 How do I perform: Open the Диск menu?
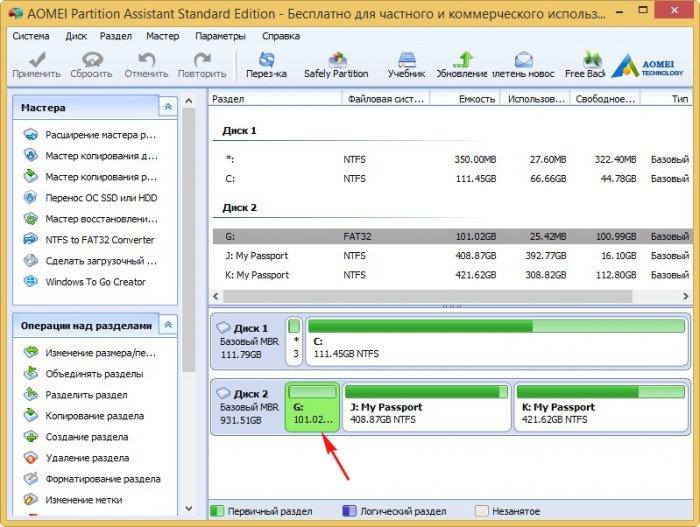point(76,36)
